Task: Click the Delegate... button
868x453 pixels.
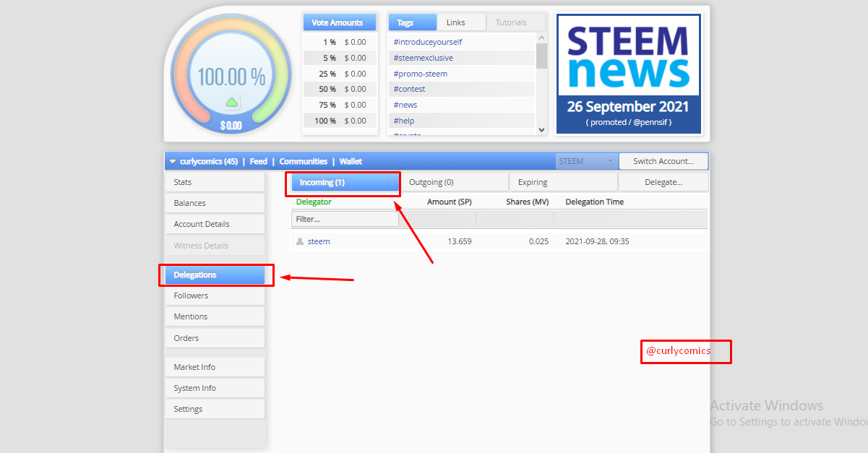Action: pyautogui.click(x=663, y=182)
